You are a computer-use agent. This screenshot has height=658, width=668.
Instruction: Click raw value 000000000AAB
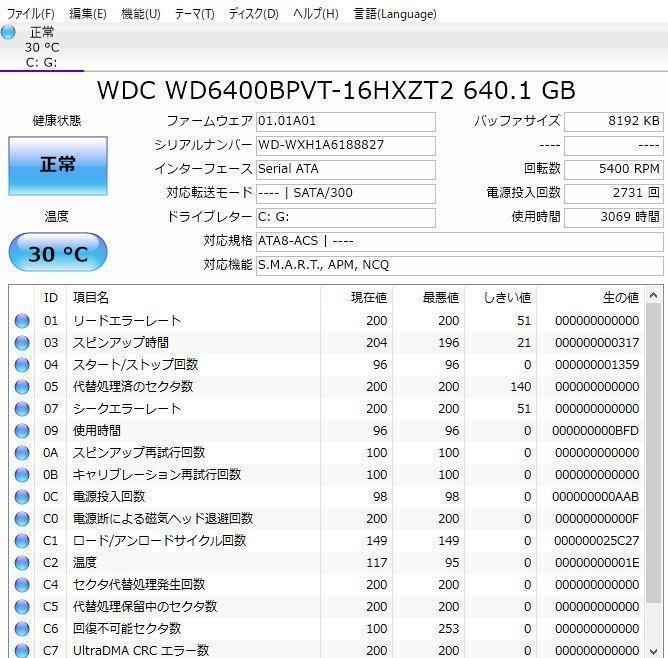[x=595, y=497]
